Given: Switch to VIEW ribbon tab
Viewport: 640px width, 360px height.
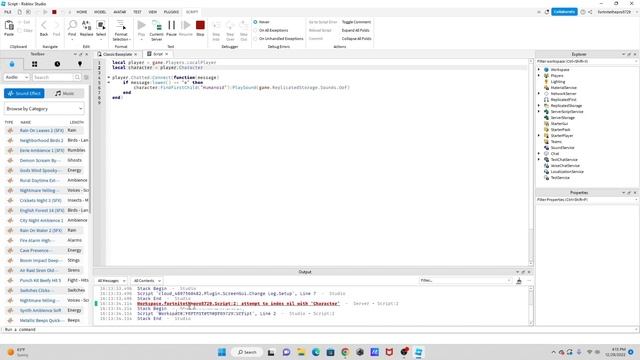Looking at the screenshot, I should click(153, 12).
